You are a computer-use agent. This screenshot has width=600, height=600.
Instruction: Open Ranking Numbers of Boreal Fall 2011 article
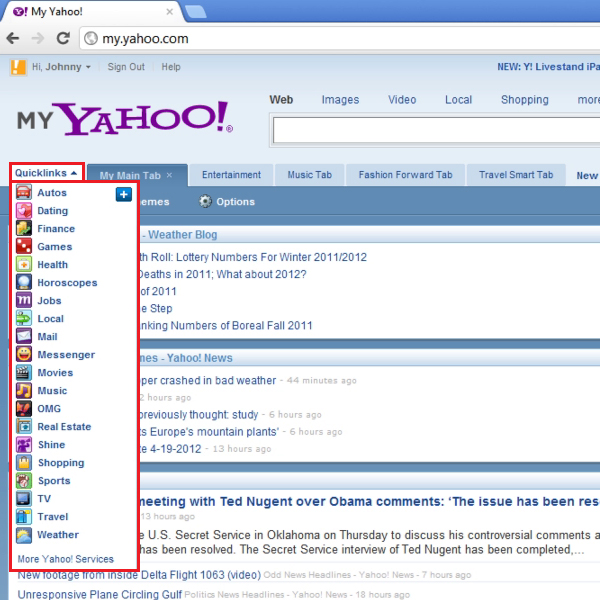point(225,326)
